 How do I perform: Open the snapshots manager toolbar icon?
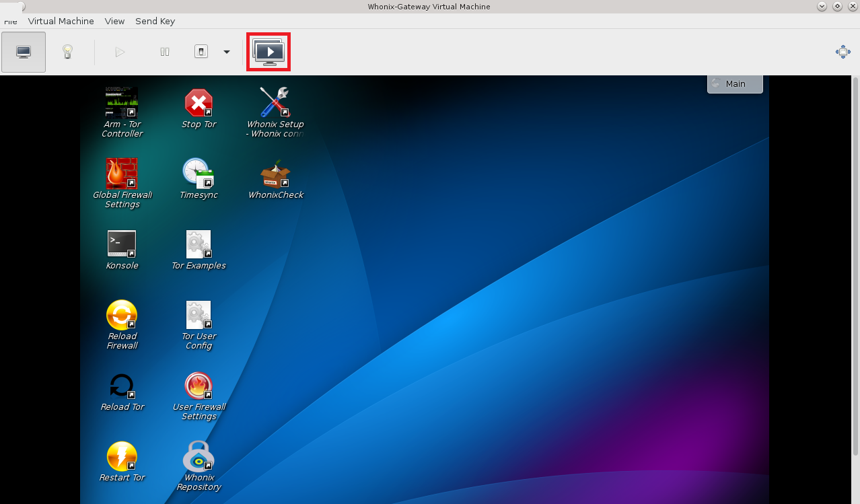(268, 52)
